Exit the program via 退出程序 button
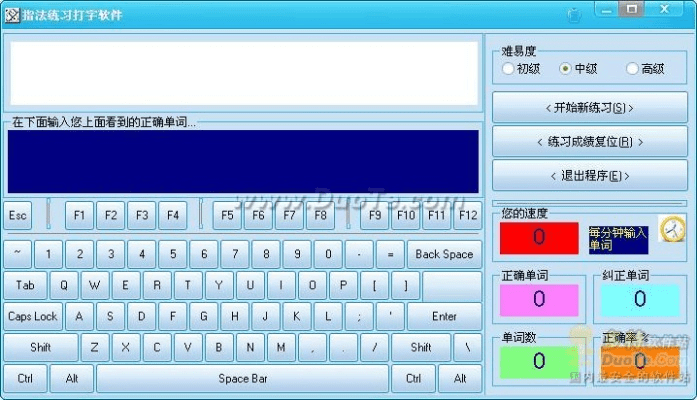The width and height of the screenshot is (697, 400). point(590,175)
